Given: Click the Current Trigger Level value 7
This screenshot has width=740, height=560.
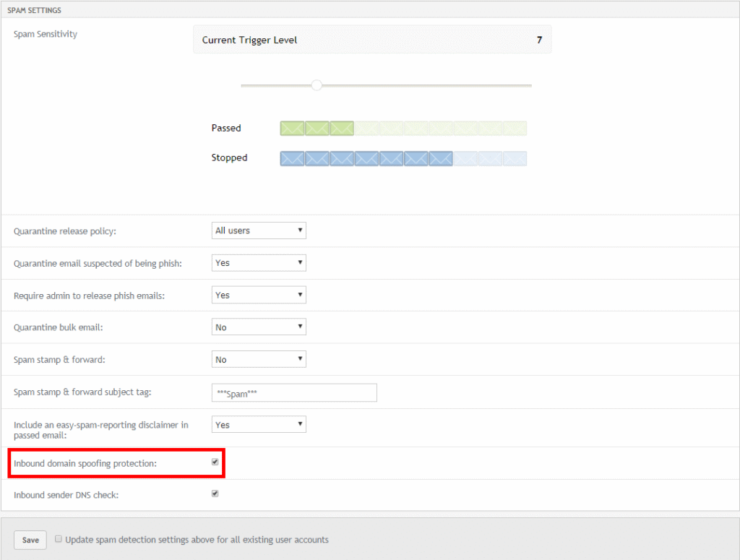Looking at the screenshot, I should (539, 40).
